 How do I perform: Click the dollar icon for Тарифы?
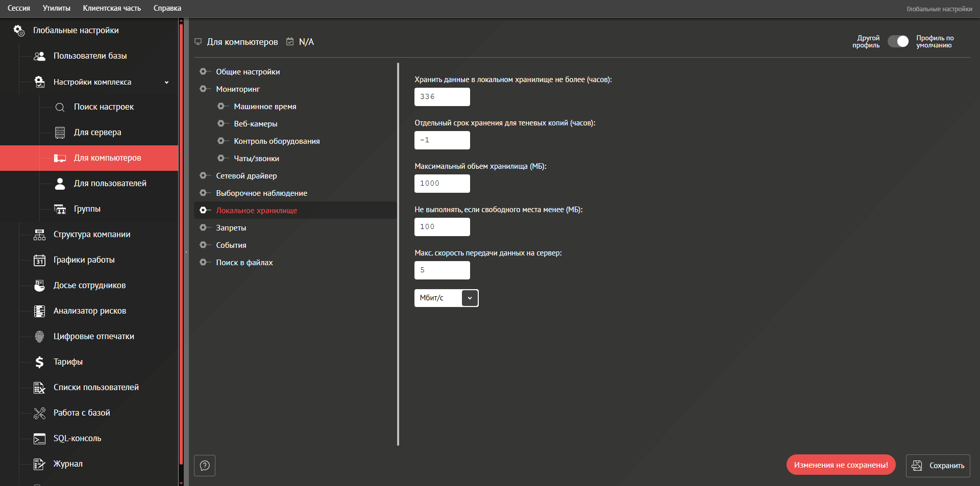pyautogui.click(x=39, y=362)
